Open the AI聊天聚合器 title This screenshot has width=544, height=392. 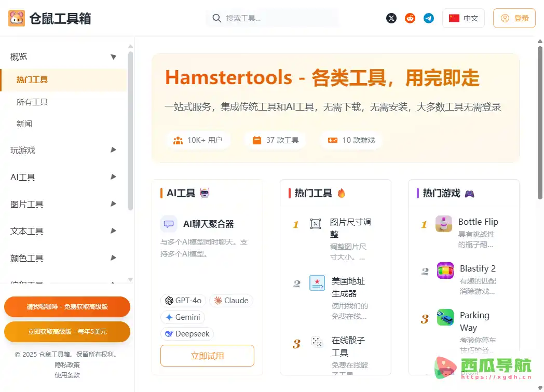[209, 224]
